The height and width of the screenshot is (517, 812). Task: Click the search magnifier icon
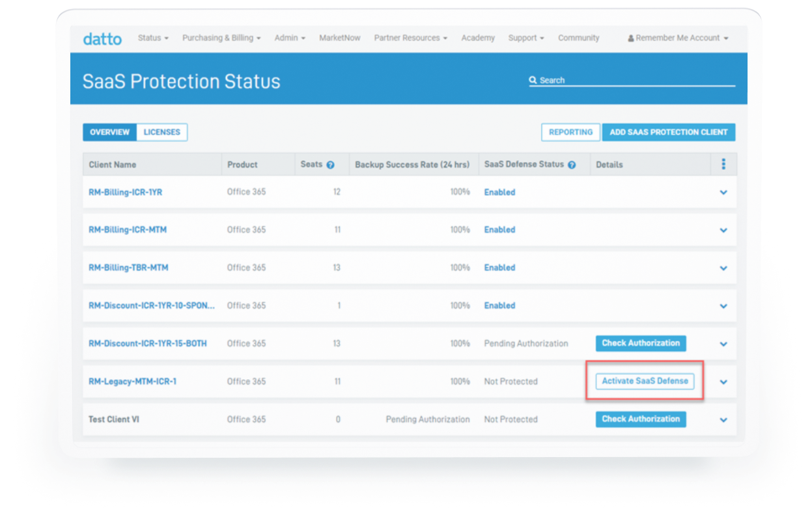[x=533, y=80]
